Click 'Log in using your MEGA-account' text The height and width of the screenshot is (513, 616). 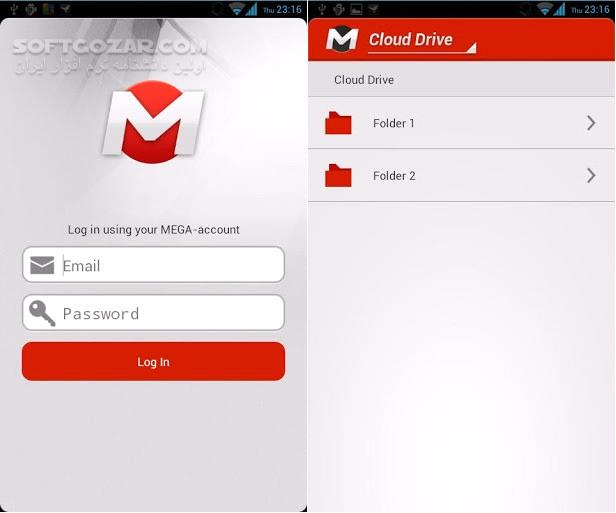154,229
